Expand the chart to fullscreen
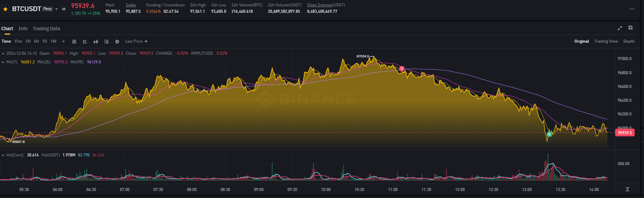Viewport: 644px width, 198px height. coord(620,28)
